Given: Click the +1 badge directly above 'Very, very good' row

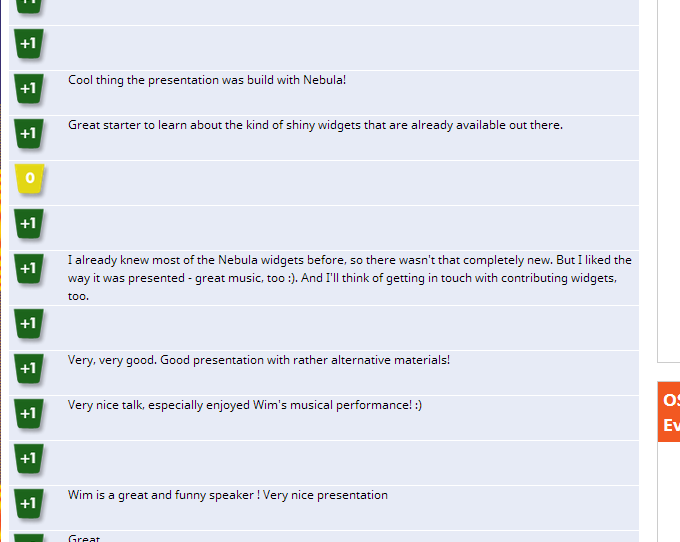Looking at the screenshot, I should click(28, 323).
